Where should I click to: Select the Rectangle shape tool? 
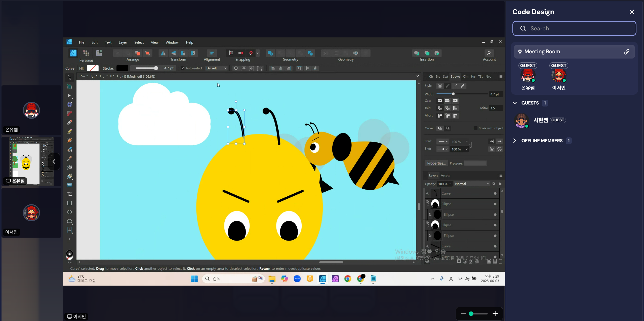(x=70, y=203)
